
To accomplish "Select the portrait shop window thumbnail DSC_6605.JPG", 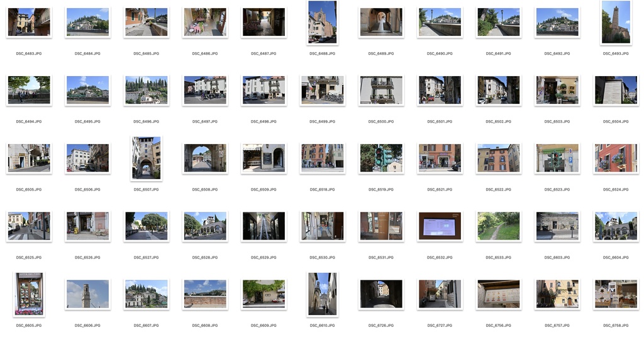I will click(29, 294).
